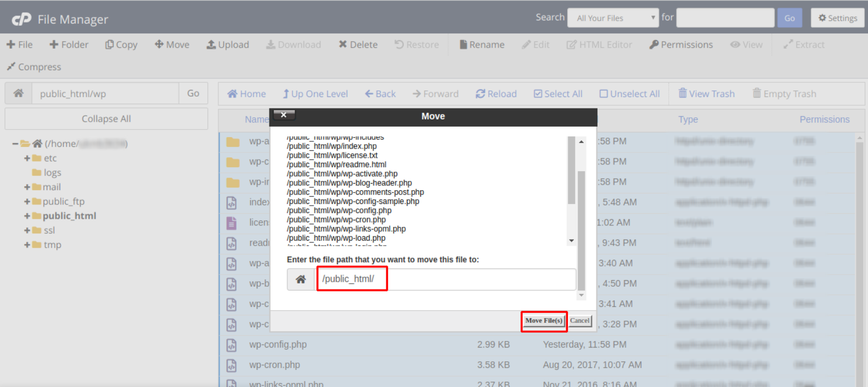Click the Forward navigation link
The height and width of the screenshot is (387, 868).
pos(436,94)
